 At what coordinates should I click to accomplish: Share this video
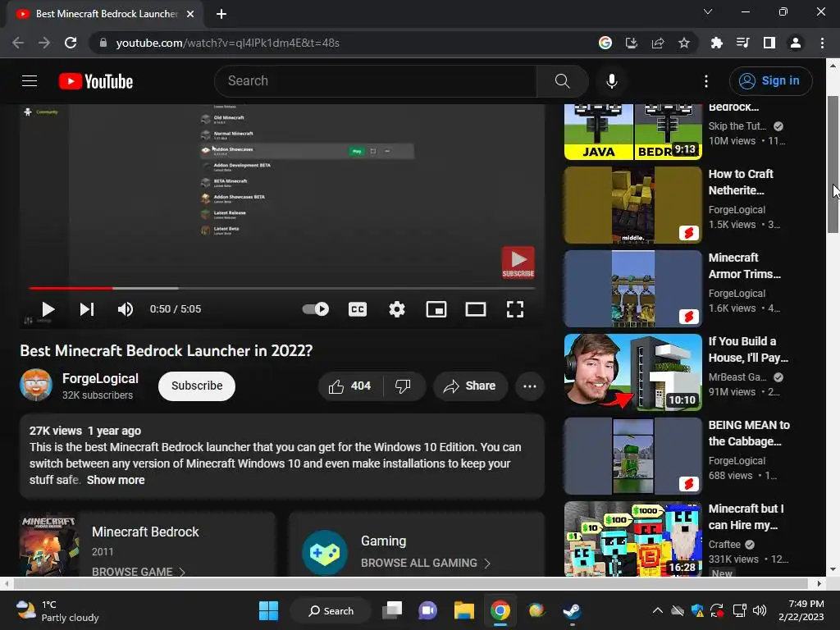pyautogui.click(x=470, y=386)
